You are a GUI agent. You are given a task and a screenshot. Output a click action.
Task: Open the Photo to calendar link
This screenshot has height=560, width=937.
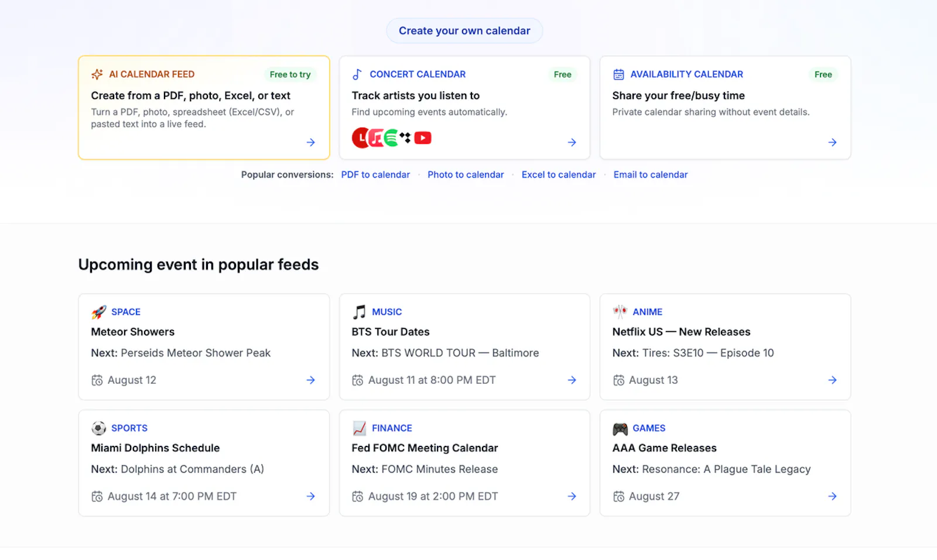(466, 175)
